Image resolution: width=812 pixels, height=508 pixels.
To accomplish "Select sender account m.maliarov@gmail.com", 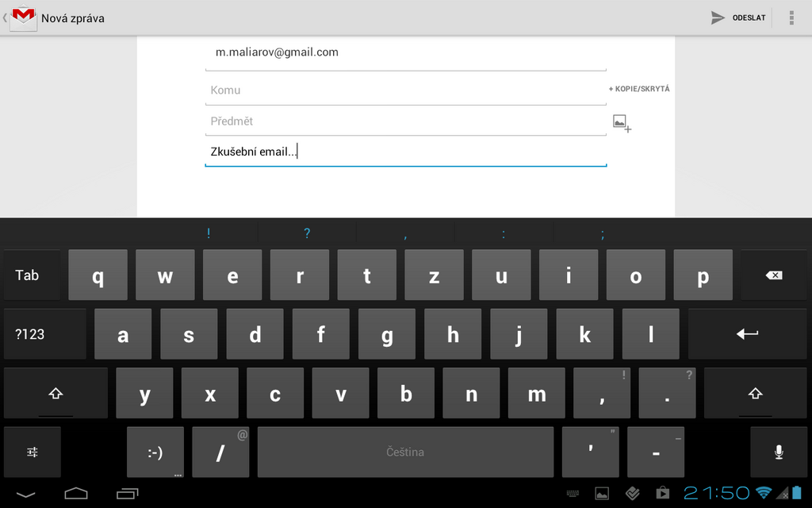I will coord(404,52).
